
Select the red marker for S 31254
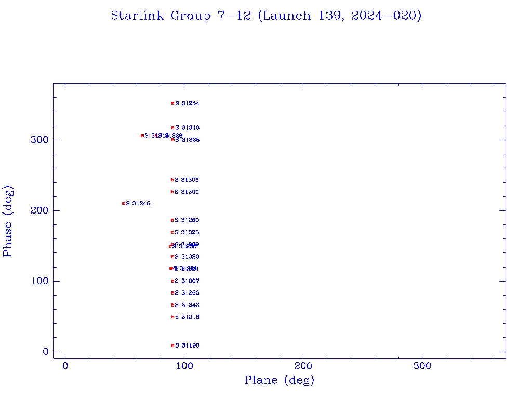pyautogui.click(x=172, y=103)
